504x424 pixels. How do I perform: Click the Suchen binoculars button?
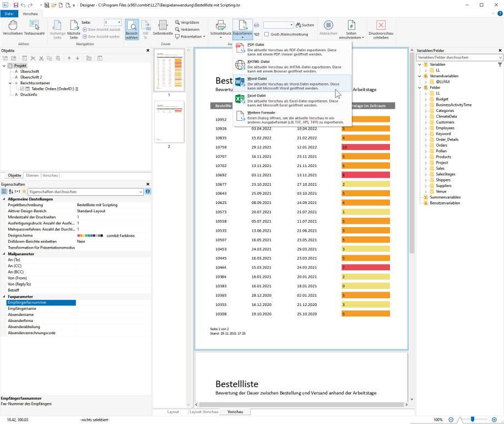coord(305,25)
